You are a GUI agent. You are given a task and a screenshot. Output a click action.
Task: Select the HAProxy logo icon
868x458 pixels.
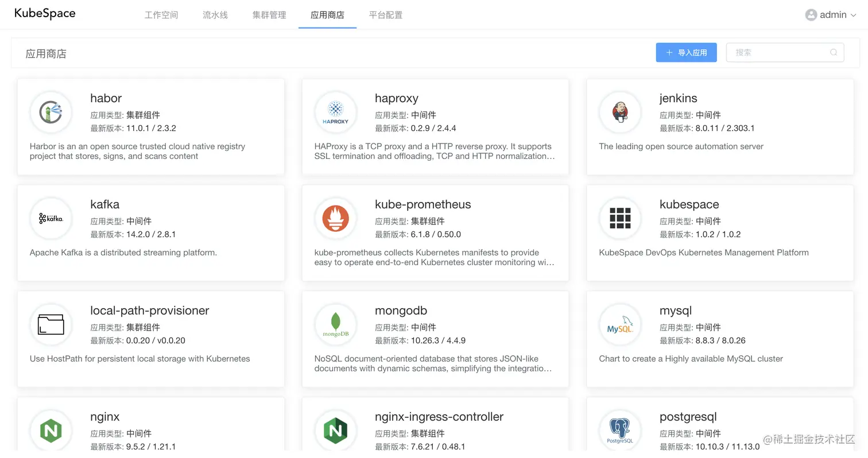coord(335,112)
